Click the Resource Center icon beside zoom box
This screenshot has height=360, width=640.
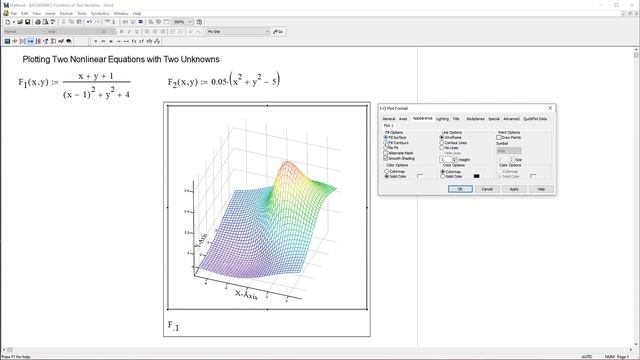pos(199,22)
